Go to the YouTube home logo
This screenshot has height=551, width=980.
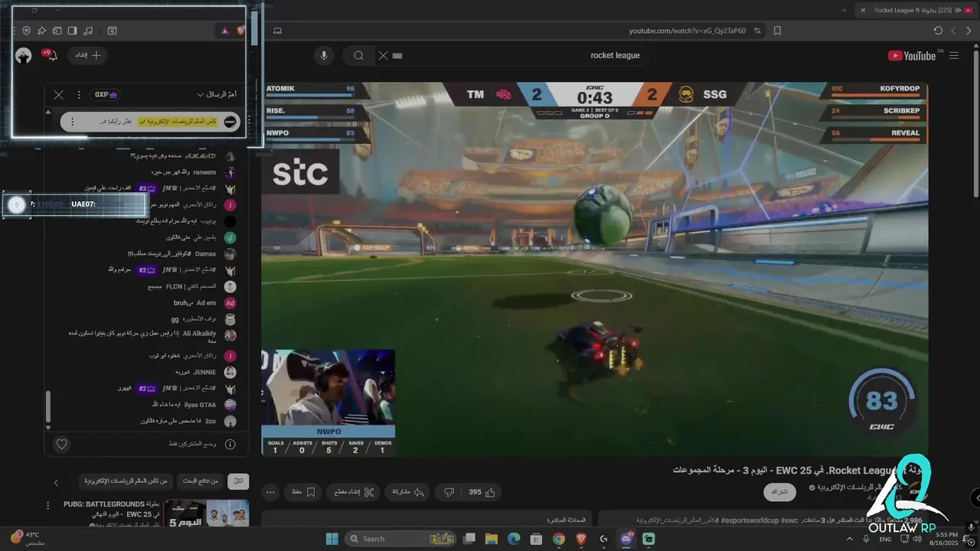point(912,55)
